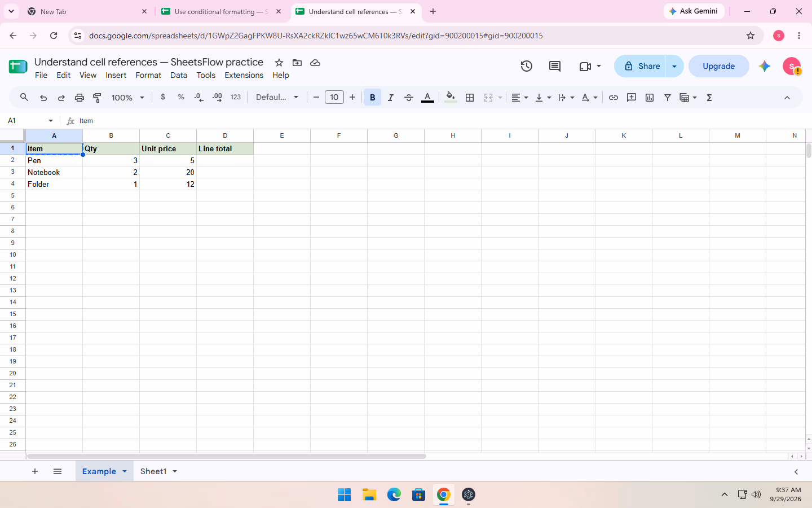
Task: Open the font family dropdown
Action: pos(277,97)
